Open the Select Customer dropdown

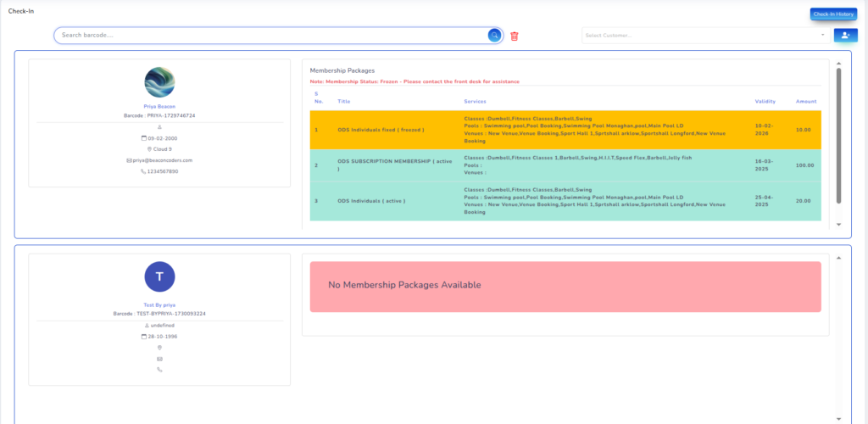click(704, 36)
